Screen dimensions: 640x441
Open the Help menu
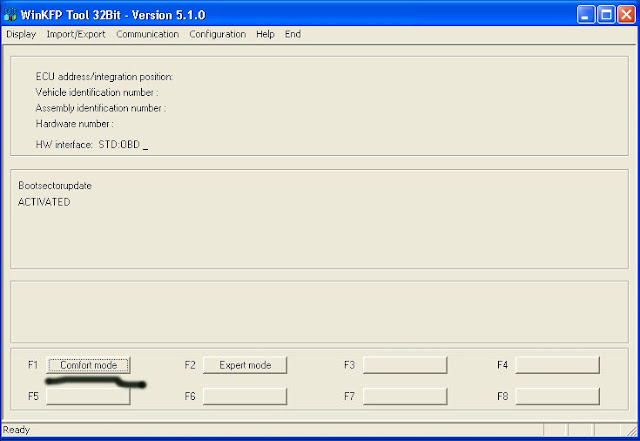coord(265,34)
